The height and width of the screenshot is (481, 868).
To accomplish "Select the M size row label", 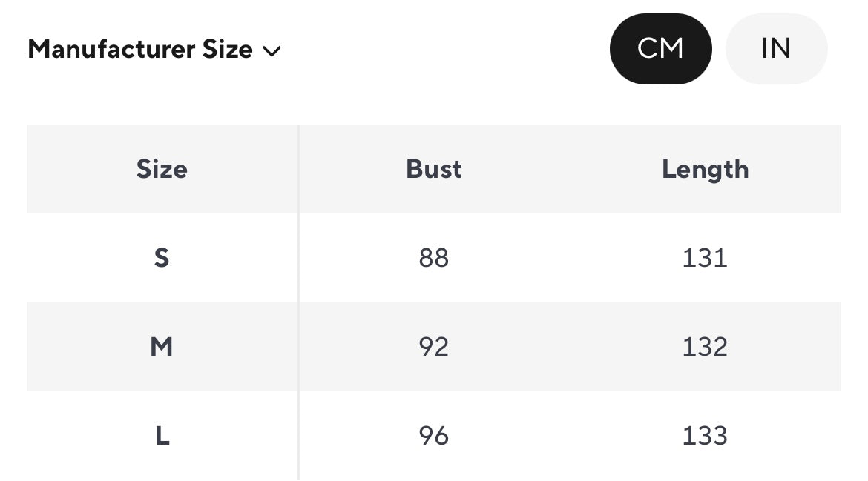I will coord(162,347).
